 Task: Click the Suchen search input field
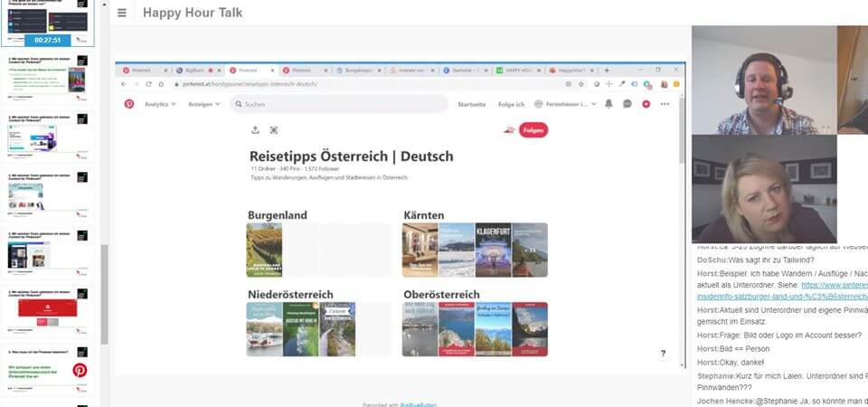click(x=339, y=104)
